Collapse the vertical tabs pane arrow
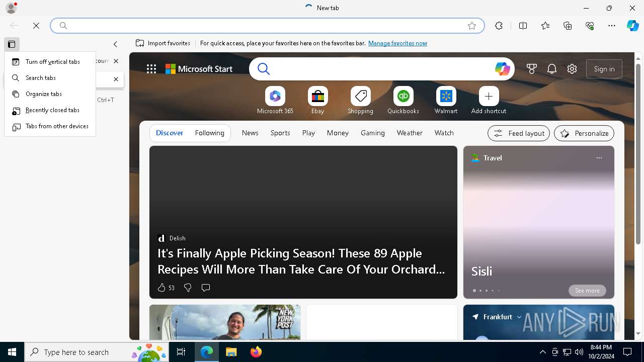Screen dimensions: 644x362 click(x=115, y=44)
